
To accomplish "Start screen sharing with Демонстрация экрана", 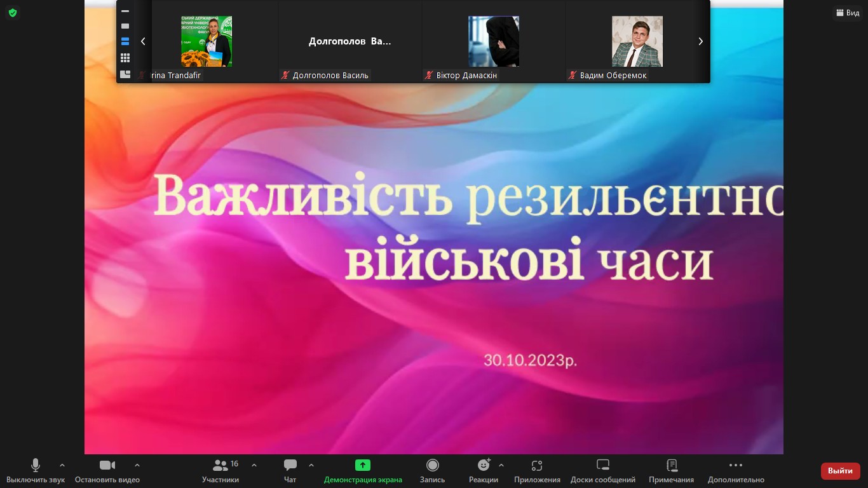I will 362,471.
